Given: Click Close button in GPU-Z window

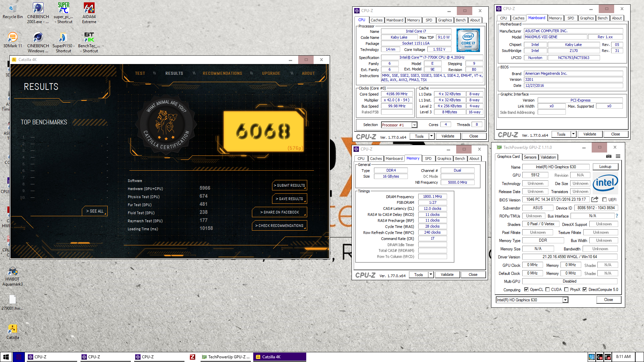Looking at the screenshot, I should [x=608, y=300].
